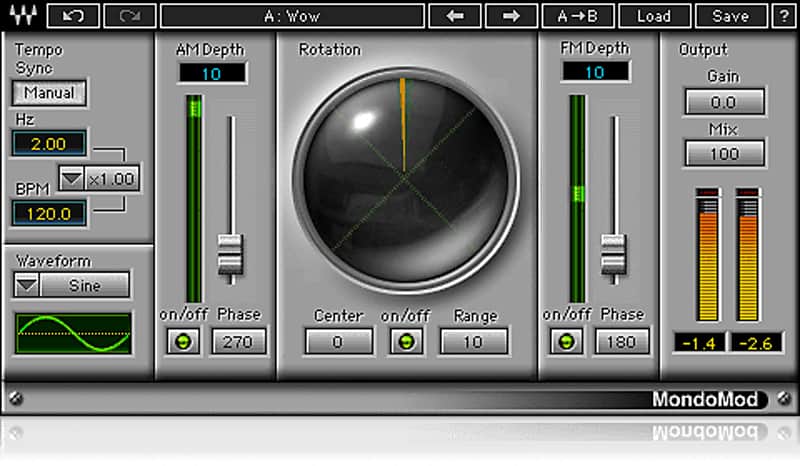Click the sine waveform display graphic

(73, 333)
